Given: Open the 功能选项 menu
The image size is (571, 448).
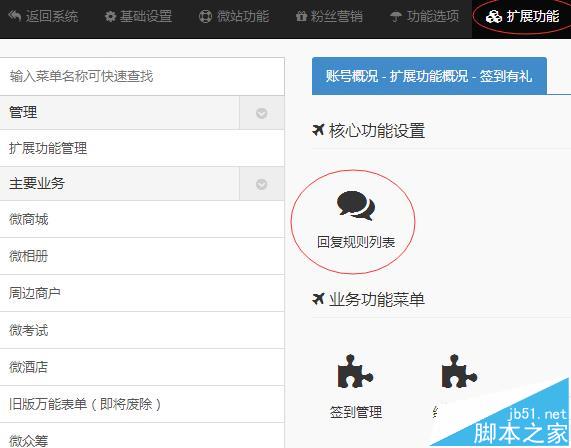Looking at the screenshot, I should pos(424,16).
